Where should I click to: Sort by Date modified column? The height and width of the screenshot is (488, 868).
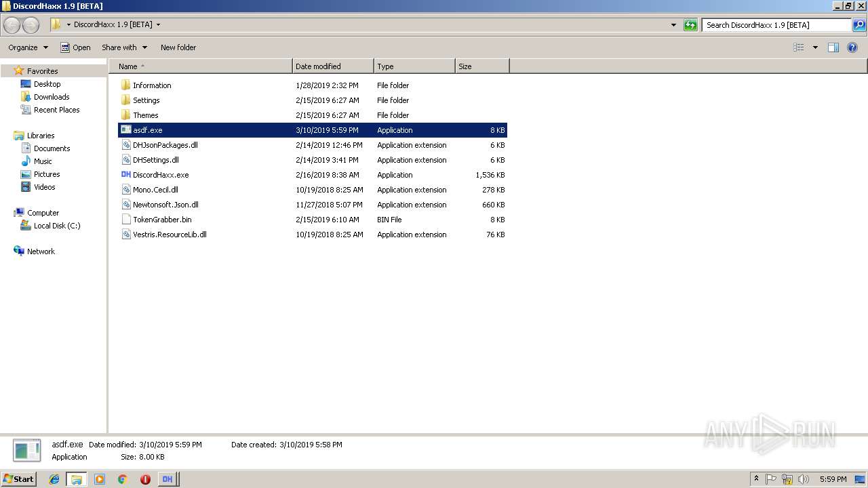pos(333,66)
